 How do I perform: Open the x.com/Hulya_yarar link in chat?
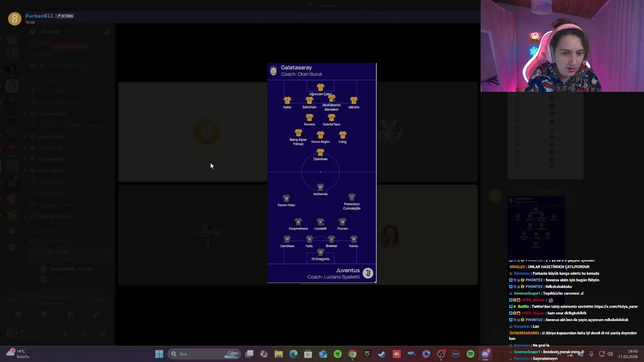(x=616, y=307)
